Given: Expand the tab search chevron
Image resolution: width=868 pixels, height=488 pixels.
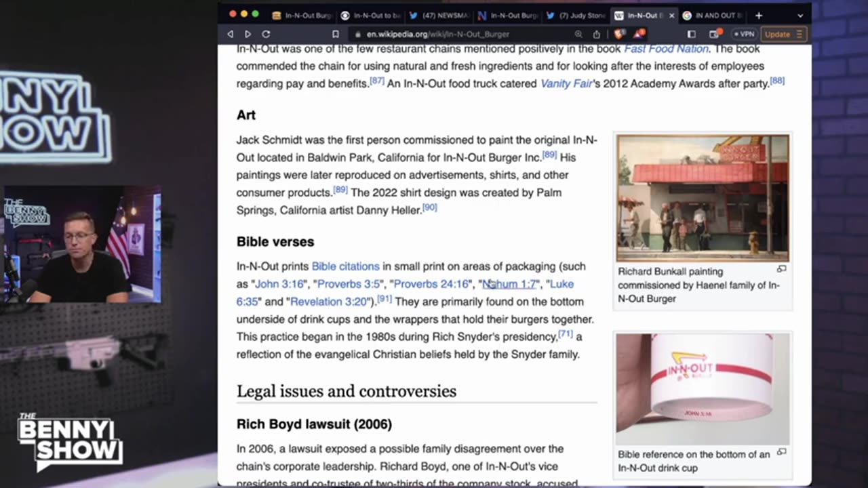Looking at the screenshot, I should [x=800, y=15].
